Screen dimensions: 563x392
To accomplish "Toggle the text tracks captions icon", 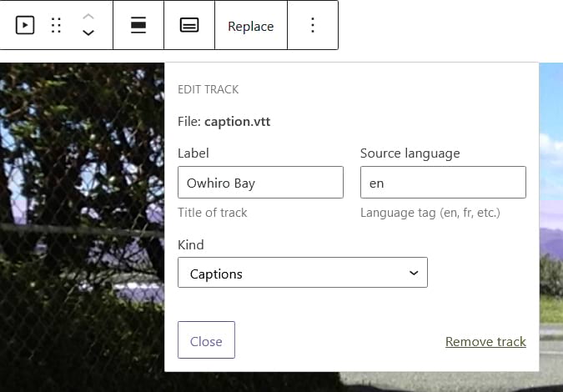I will click(189, 26).
